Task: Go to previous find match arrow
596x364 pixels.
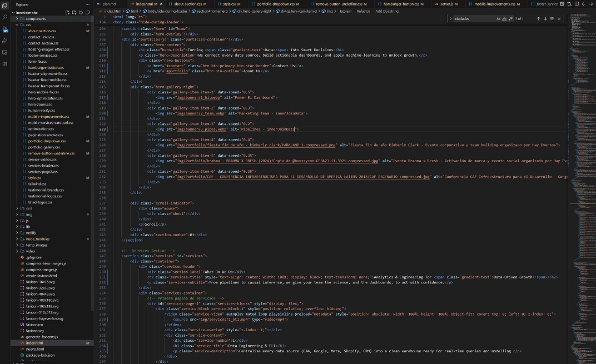Action: tap(538, 19)
